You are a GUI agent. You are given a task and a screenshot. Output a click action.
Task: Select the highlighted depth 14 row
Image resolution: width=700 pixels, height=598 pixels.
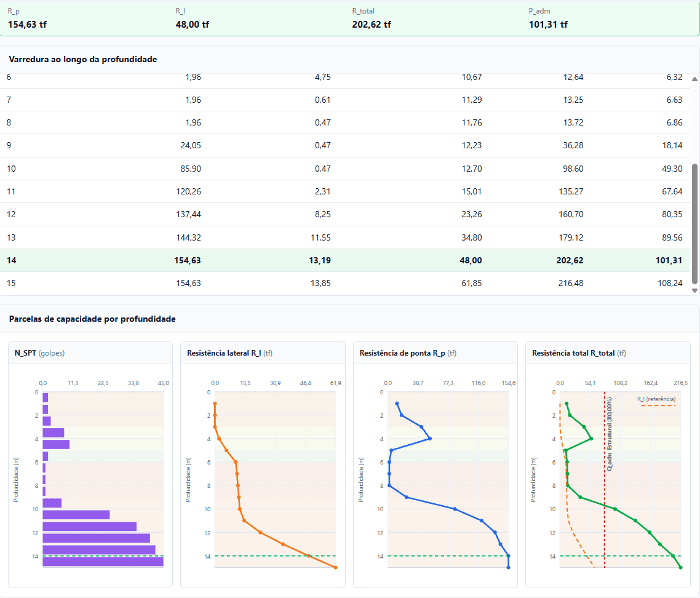click(345, 260)
